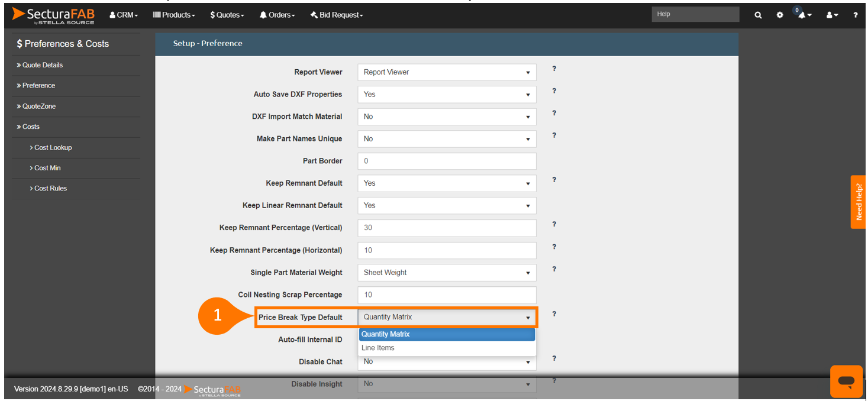
Task: Click the search magnifier icon in navbar
Action: (758, 15)
